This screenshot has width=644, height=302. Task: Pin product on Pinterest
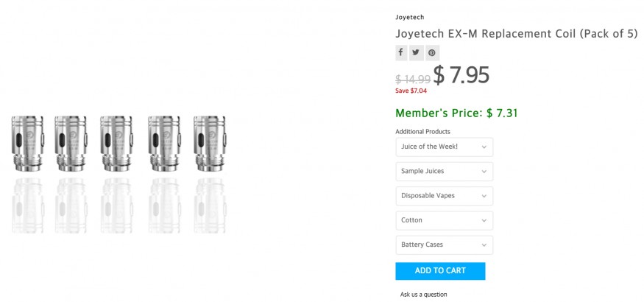click(432, 52)
